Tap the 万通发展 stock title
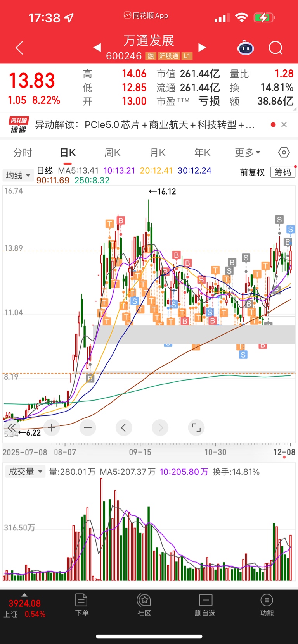Image resolution: width=298 pixels, height=644 pixels. pyautogui.click(x=149, y=41)
